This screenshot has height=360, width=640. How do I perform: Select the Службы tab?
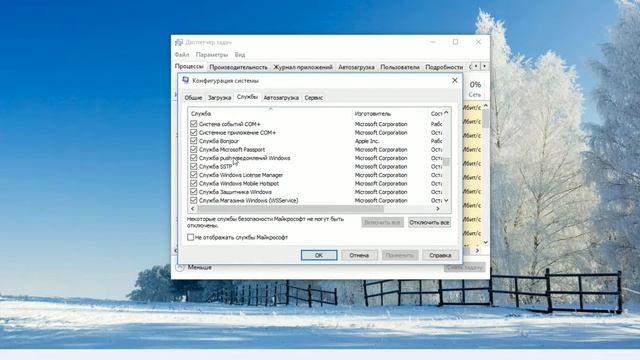tap(247, 97)
